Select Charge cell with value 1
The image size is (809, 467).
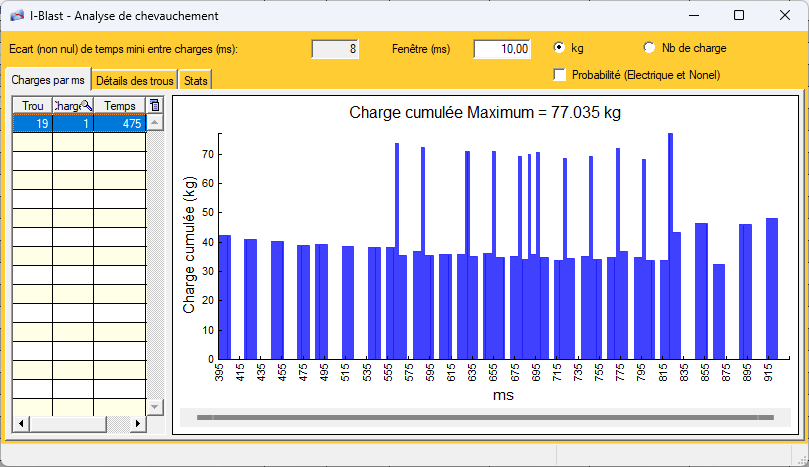click(x=73, y=123)
